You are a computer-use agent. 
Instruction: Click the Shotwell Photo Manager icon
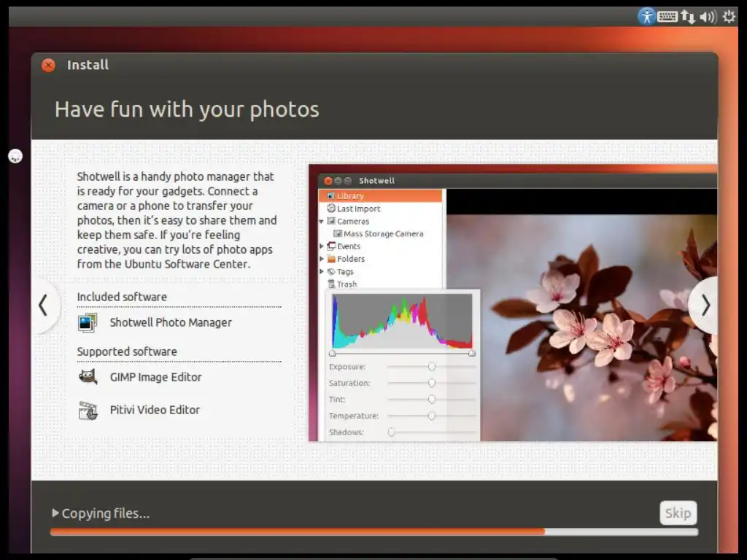(88, 322)
